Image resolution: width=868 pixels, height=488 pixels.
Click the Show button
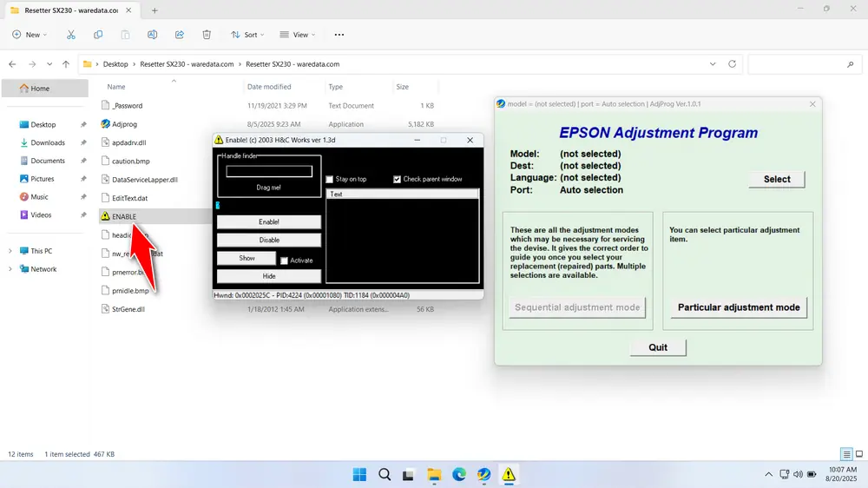point(247,258)
